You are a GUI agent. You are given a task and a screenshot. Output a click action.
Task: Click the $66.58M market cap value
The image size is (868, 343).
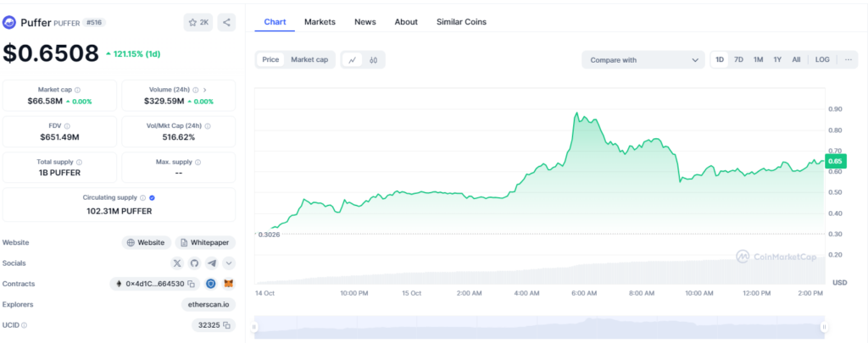point(45,102)
